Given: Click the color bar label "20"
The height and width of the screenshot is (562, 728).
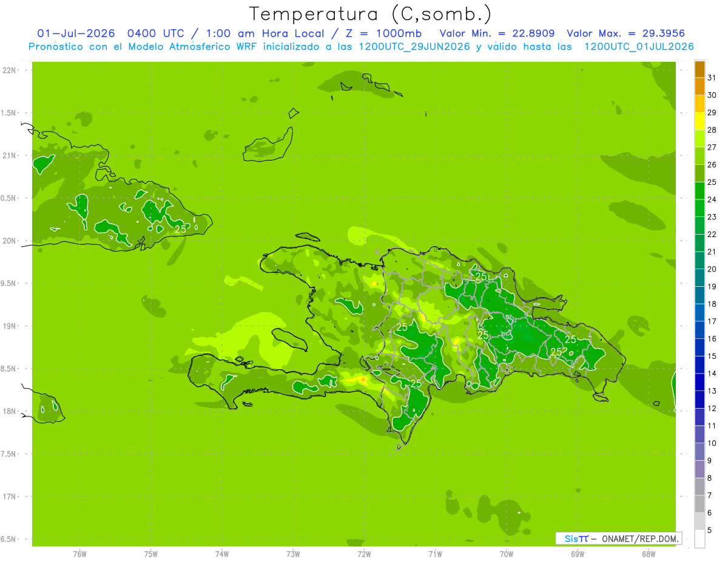Looking at the screenshot, I should point(712,269).
